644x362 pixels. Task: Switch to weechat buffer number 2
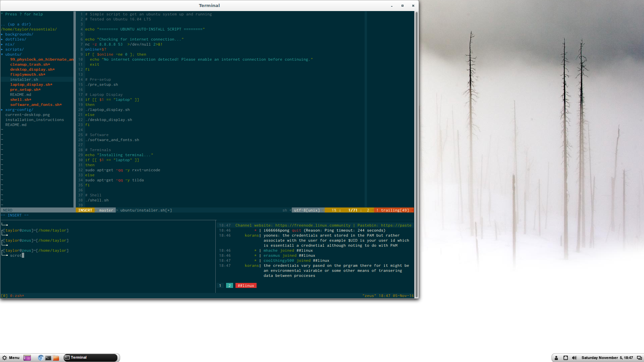pos(229,286)
